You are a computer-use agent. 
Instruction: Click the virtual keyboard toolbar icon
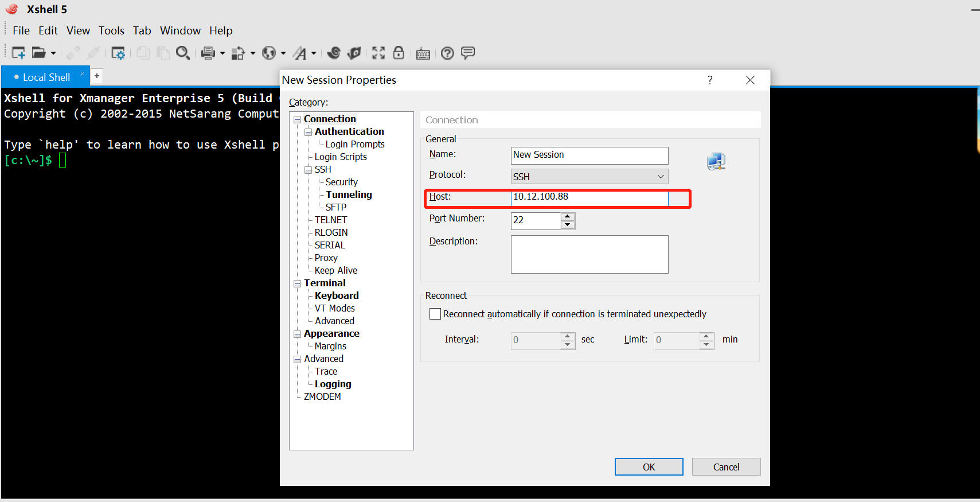pyautogui.click(x=423, y=53)
